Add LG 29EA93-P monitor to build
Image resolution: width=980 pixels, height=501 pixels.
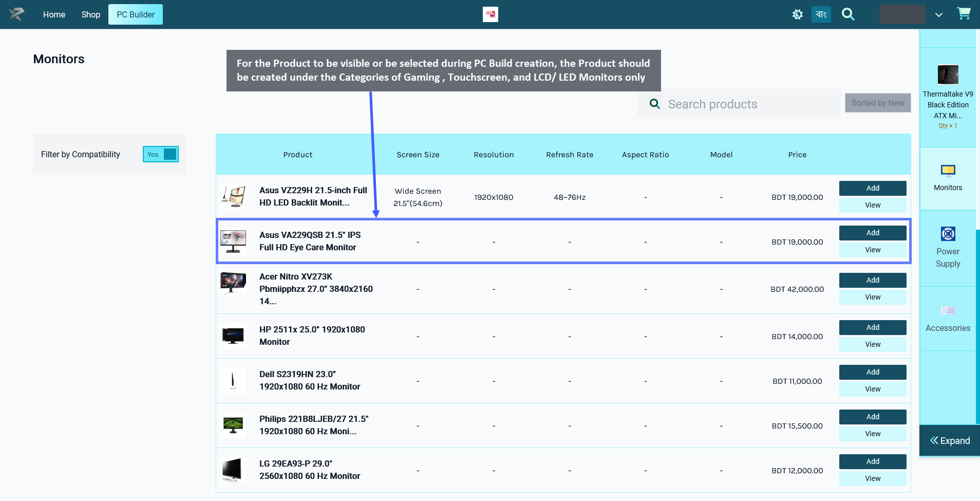click(873, 461)
